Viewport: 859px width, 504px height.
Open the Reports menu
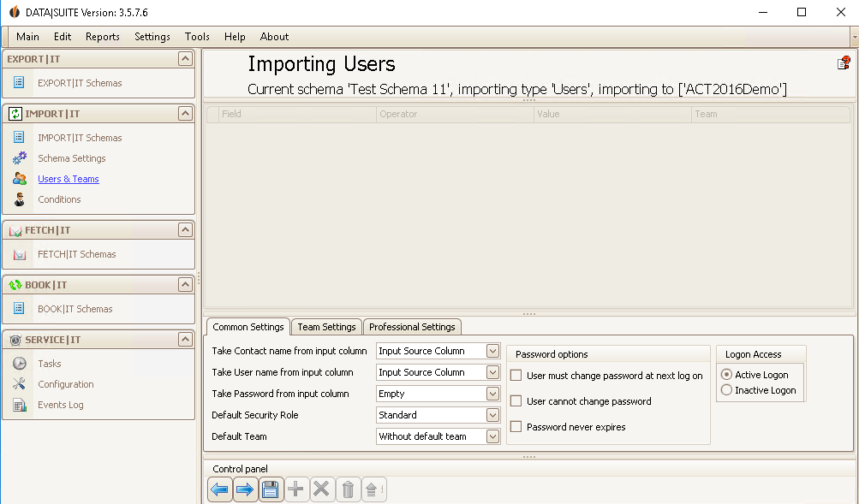pos(103,37)
